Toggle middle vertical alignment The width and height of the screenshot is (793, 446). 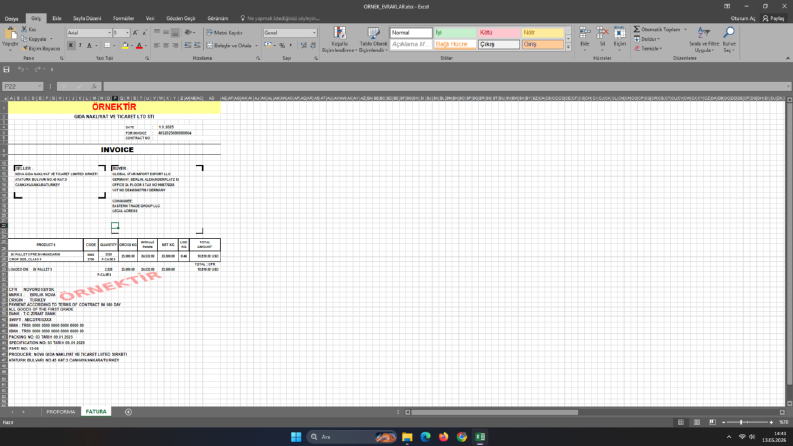166,32
